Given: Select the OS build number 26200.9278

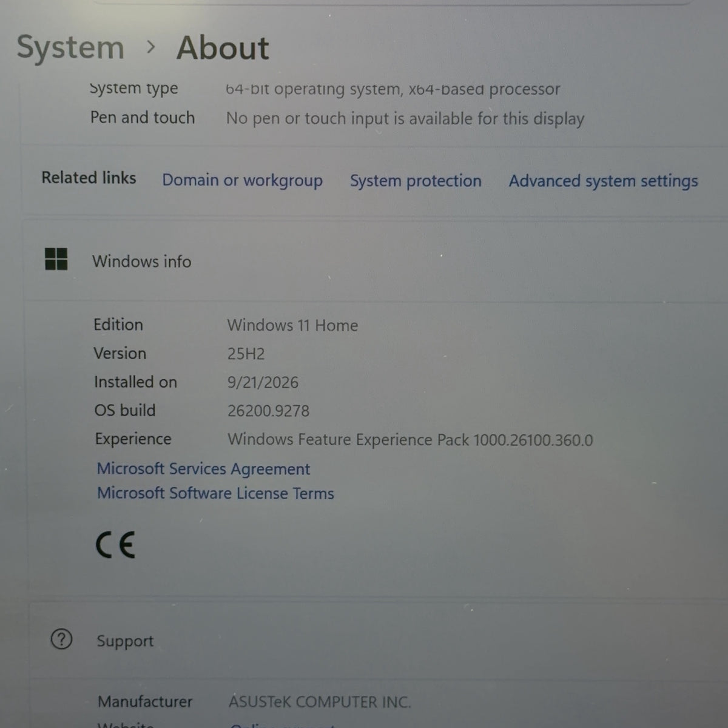Looking at the screenshot, I should (268, 411).
